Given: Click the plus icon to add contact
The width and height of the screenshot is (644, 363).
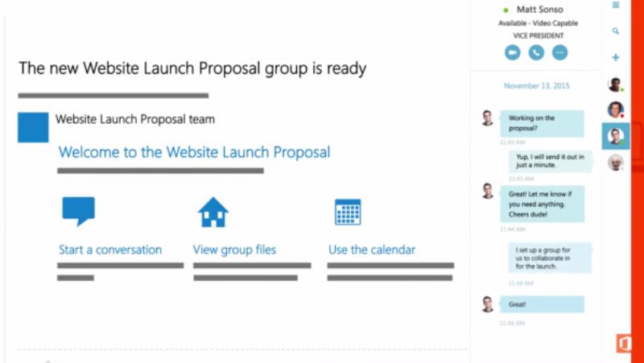Looking at the screenshot, I should tap(616, 58).
